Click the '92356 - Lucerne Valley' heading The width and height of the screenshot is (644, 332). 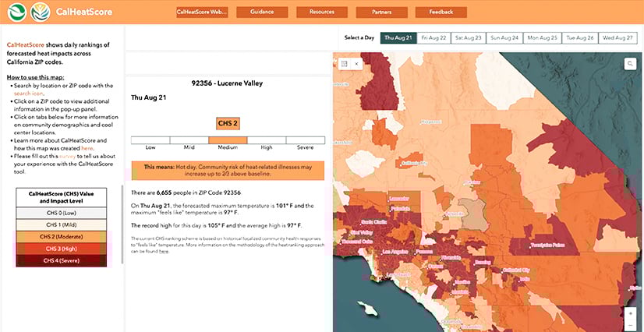pos(227,83)
